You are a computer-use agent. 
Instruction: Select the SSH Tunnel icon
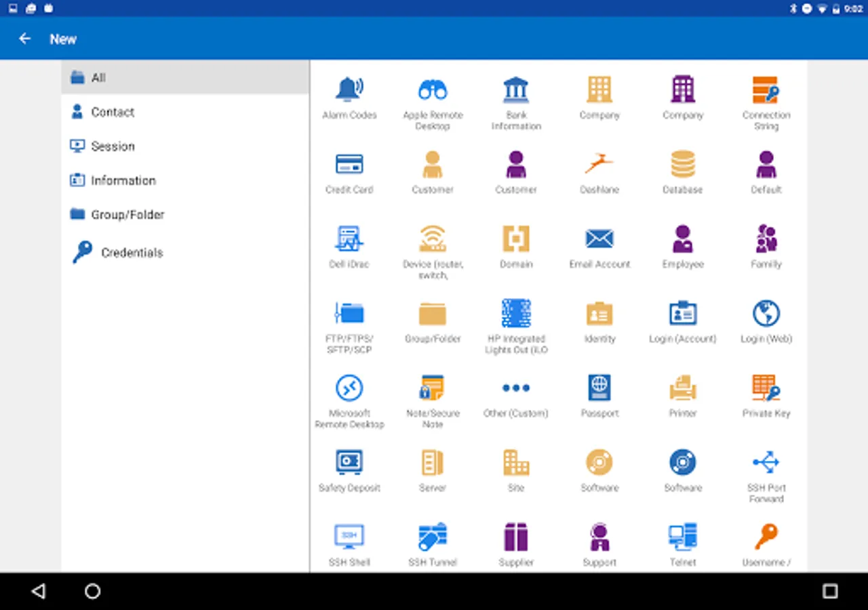[x=433, y=537]
